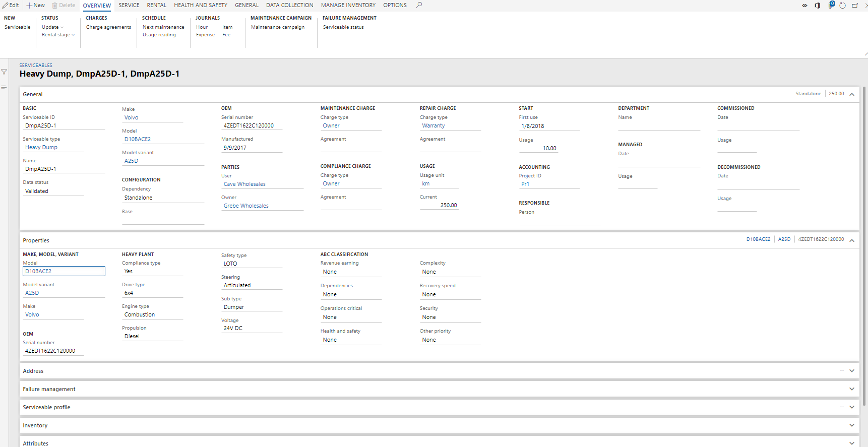
Task: Click the Model field in Properties
Action: click(x=64, y=271)
